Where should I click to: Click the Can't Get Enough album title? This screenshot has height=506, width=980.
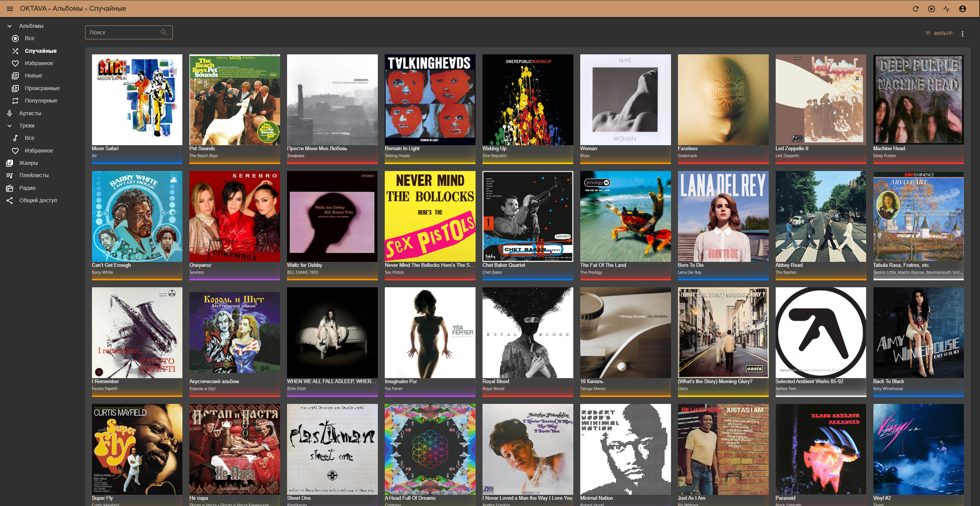(x=111, y=265)
